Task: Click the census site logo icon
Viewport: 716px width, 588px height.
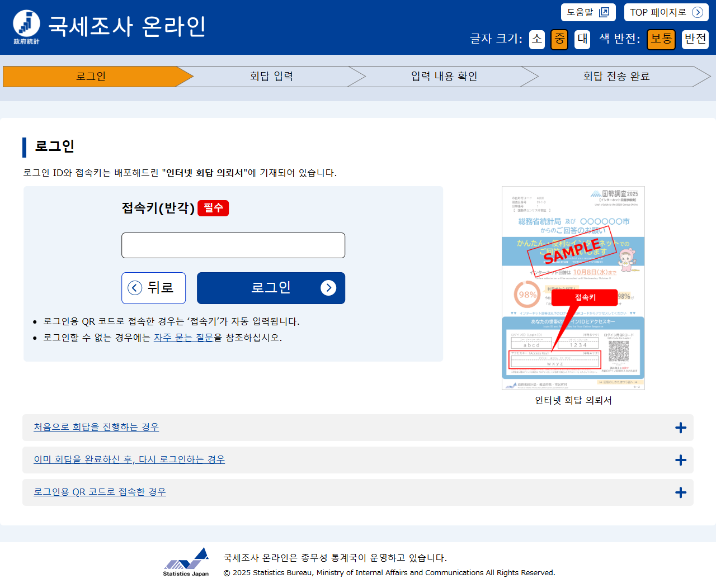Action: coord(26,26)
